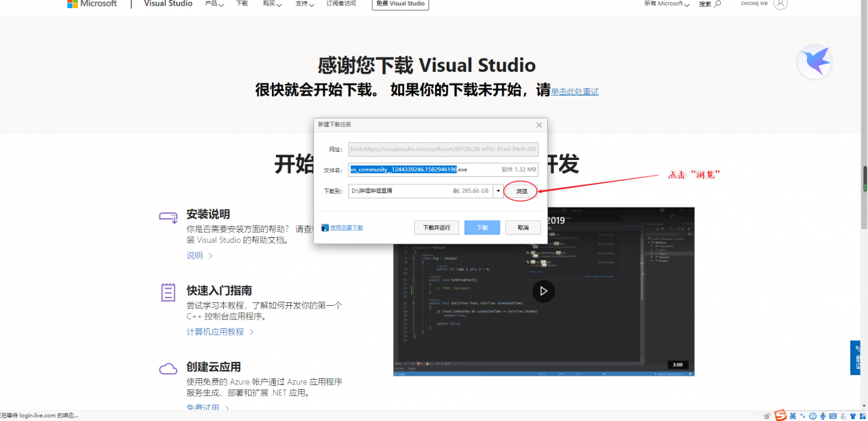Click the blue bird icon at top right

tap(814, 62)
